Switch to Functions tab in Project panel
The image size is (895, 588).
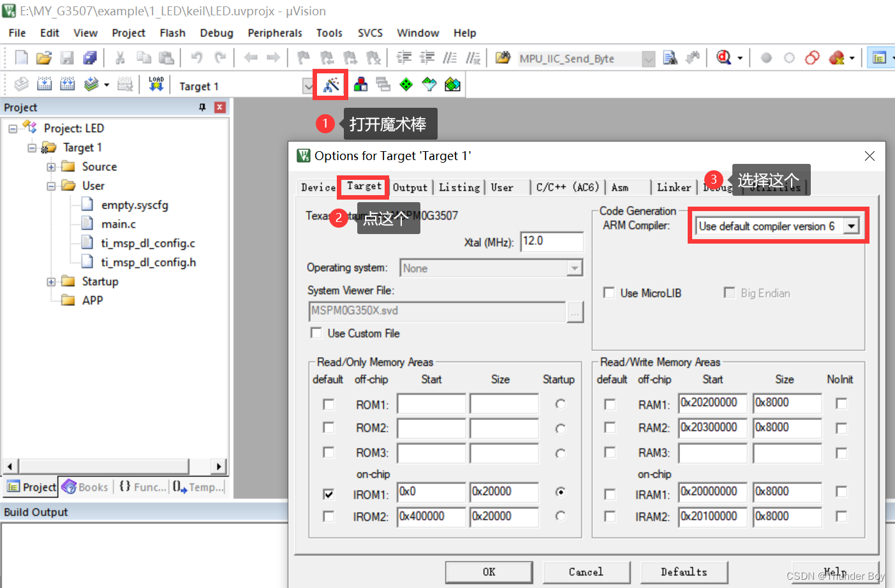(143, 487)
